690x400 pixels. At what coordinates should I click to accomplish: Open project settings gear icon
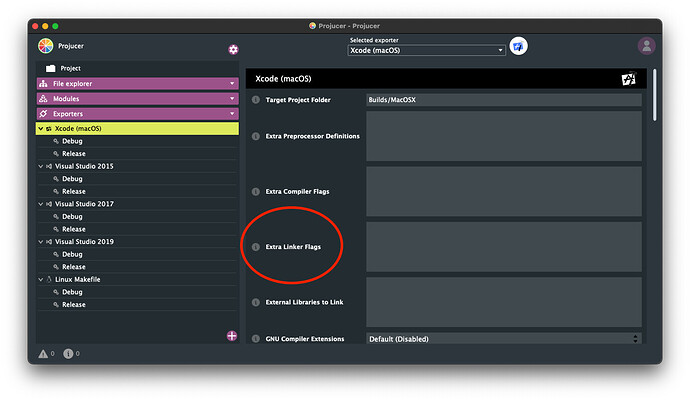(x=233, y=49)
